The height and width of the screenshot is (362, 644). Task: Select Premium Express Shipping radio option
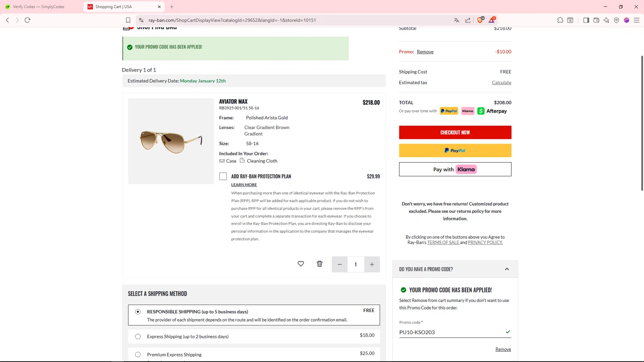pyautogui.click(x=138, y=354)
